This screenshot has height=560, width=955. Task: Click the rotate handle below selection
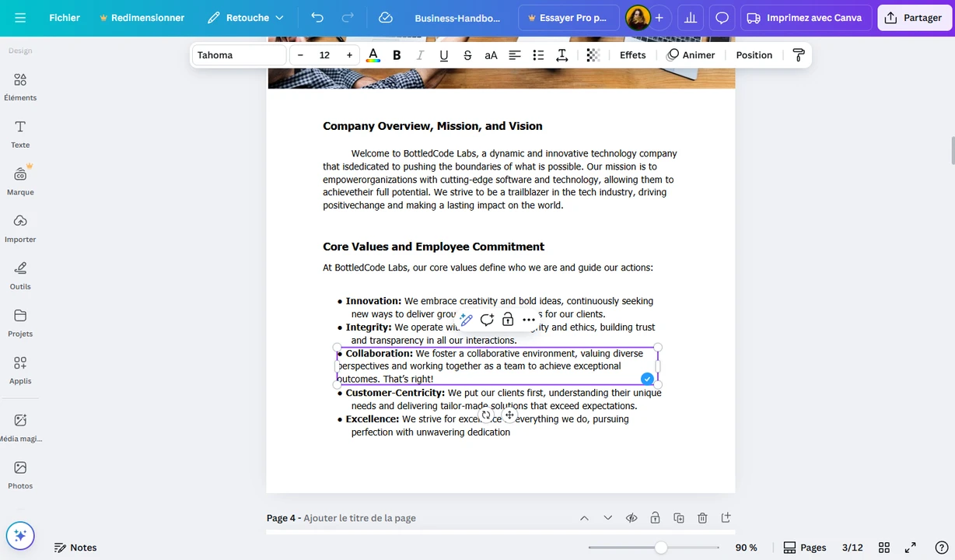coord(486,415)
